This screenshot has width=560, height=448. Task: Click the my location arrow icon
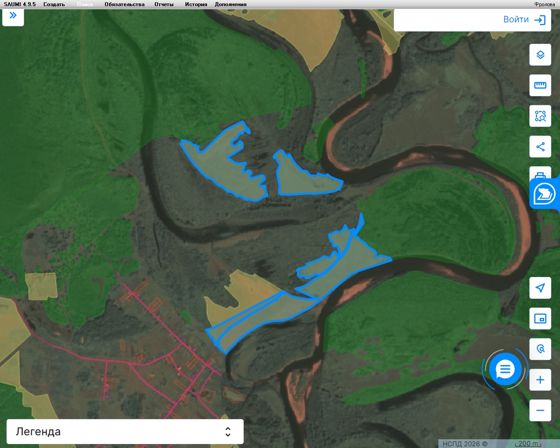point(540,288)
